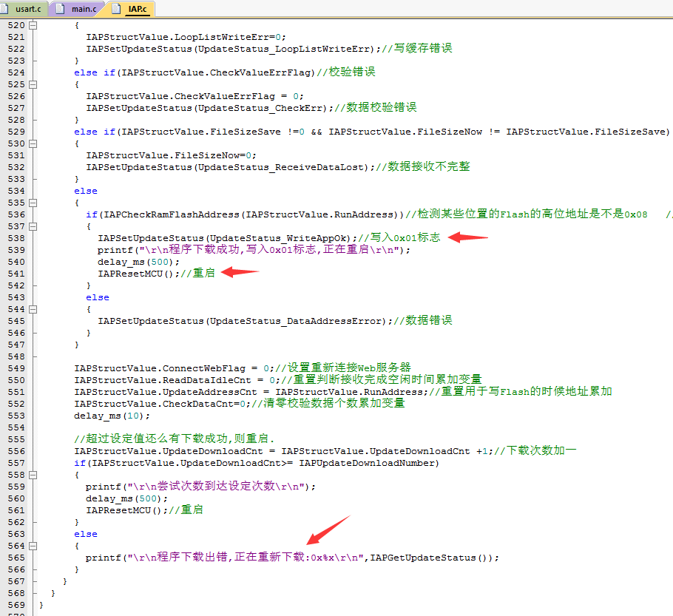Collapse the code block at line 525
This screenshot has height=616, width=673.
(x=33, y=84)
